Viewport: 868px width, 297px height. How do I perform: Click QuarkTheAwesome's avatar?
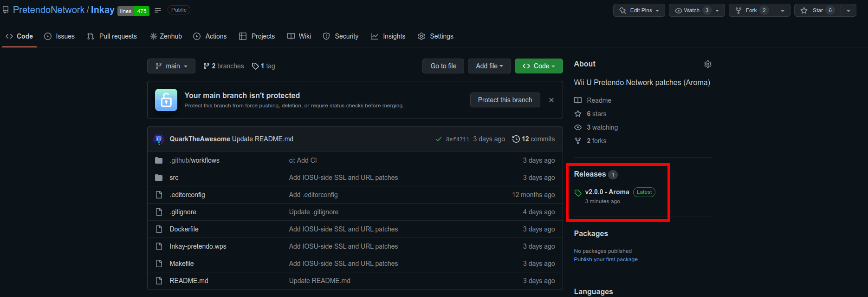[x=159, y=139]
